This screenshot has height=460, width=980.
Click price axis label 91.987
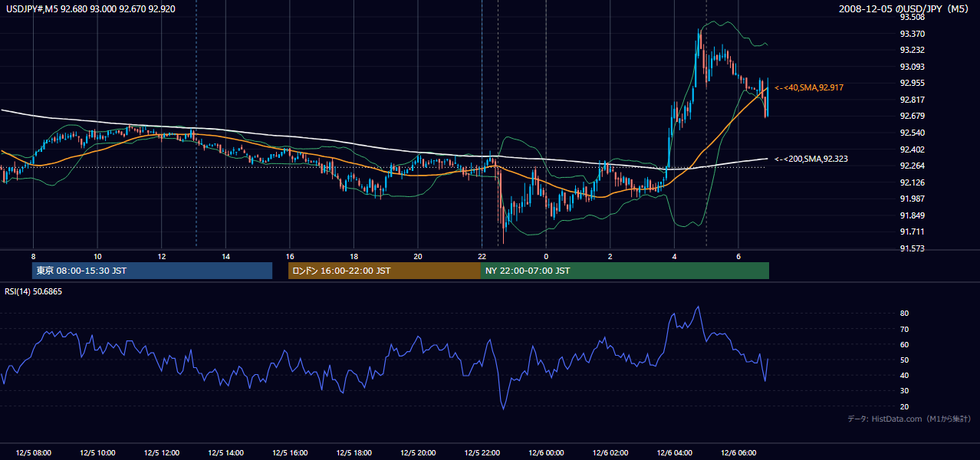click(x=912, y=199)
